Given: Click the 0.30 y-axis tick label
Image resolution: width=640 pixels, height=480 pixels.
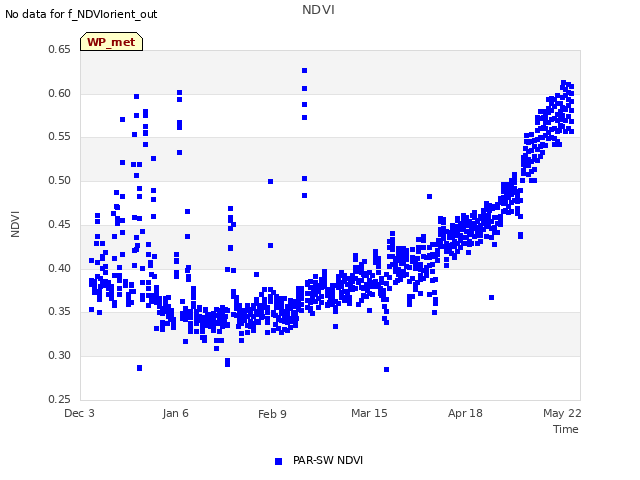Looking at the screenshot, I should 59,356.
